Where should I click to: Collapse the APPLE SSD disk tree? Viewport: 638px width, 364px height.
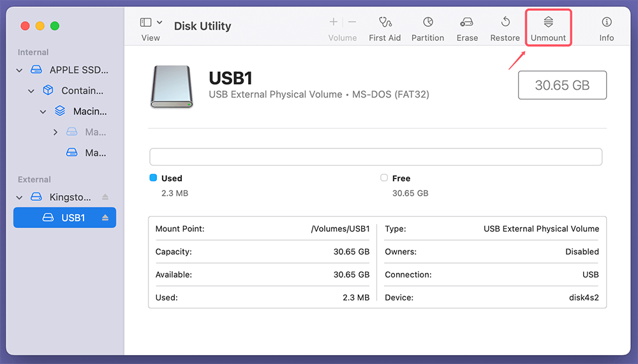(20, 70)
